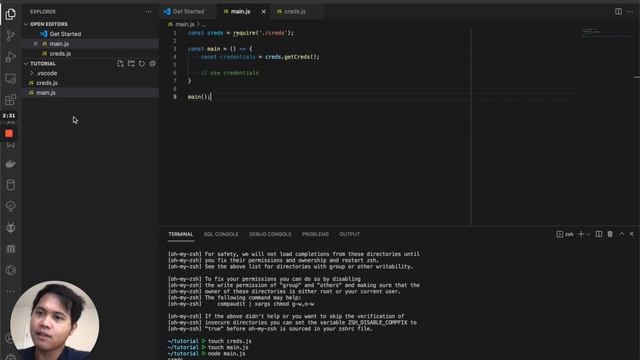The width and height of the screenshot is (640, 360).
Task: Select the TERMINAL panel tab
Action: pyautogui.click(x=180, y=234)
